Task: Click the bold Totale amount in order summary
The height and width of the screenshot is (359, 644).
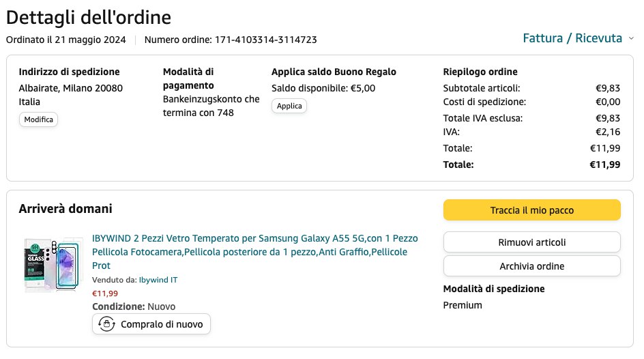Action: pyautogui.click(x=605, y=164)
